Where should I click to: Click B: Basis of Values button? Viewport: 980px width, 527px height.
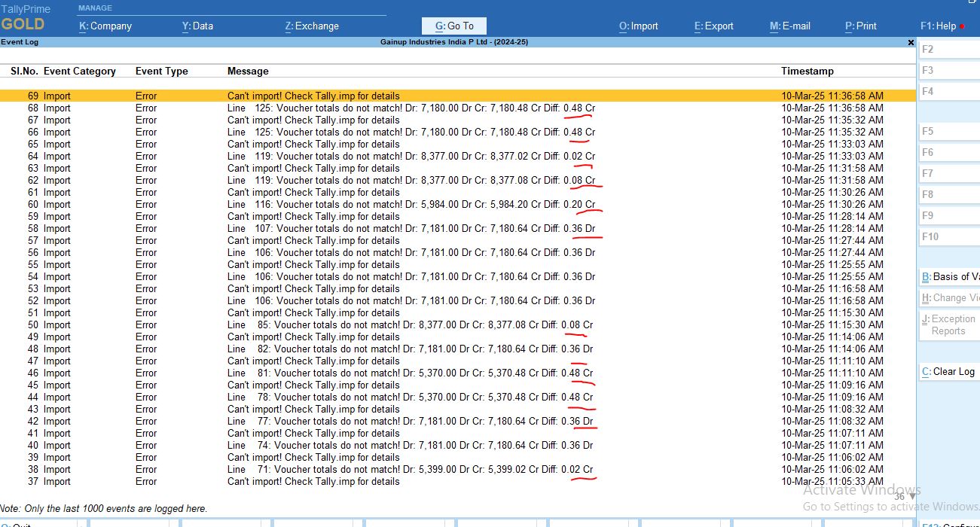[951, 276]
